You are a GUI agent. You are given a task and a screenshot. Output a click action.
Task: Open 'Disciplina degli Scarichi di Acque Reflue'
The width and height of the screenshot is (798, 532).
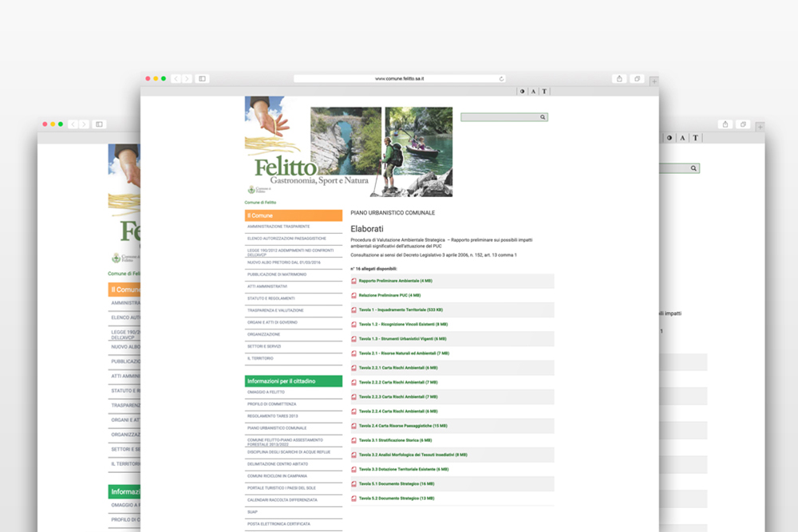pos(289,452)
